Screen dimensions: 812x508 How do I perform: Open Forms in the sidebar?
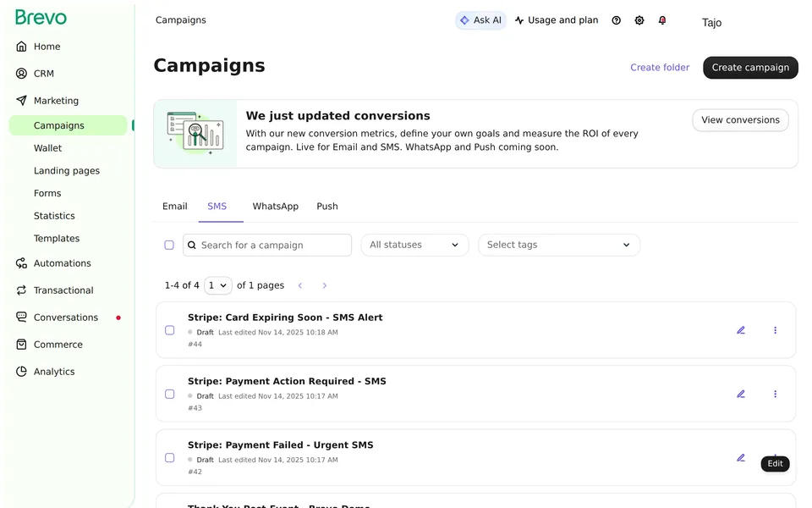47,193
